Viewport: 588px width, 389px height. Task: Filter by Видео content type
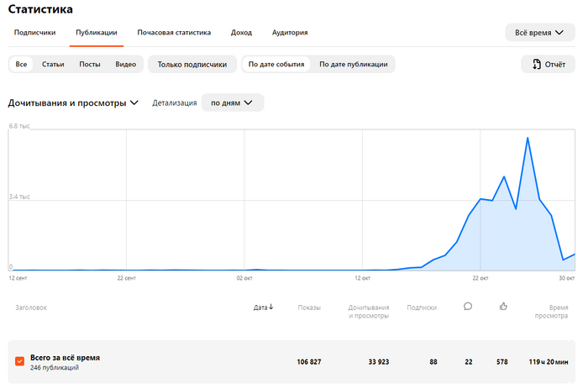click(x=125, y=64)
